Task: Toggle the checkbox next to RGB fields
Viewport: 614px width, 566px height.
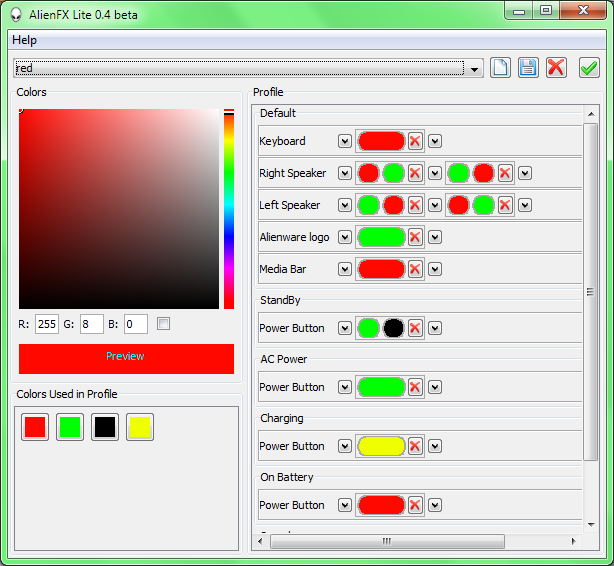Action: click(x=163, y=324)
